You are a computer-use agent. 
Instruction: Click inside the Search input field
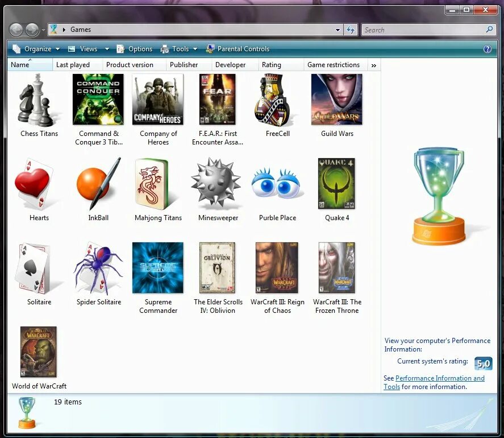(x=423, y=30)
